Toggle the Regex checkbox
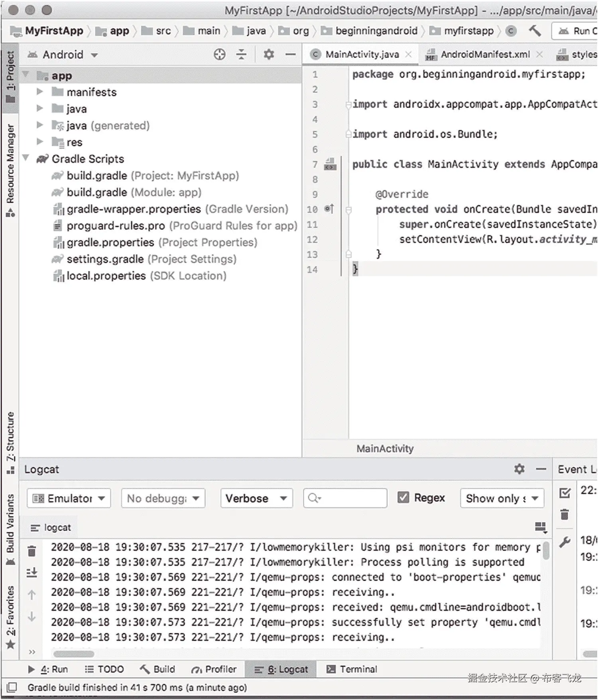 pos(403,497)
